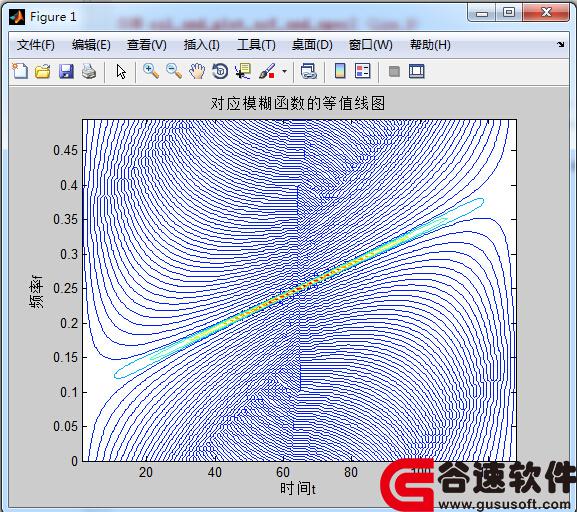The height and width of the screenshot is (512, 577).
Task: Activate the Zoom In tool
Action: pos(151,71)
